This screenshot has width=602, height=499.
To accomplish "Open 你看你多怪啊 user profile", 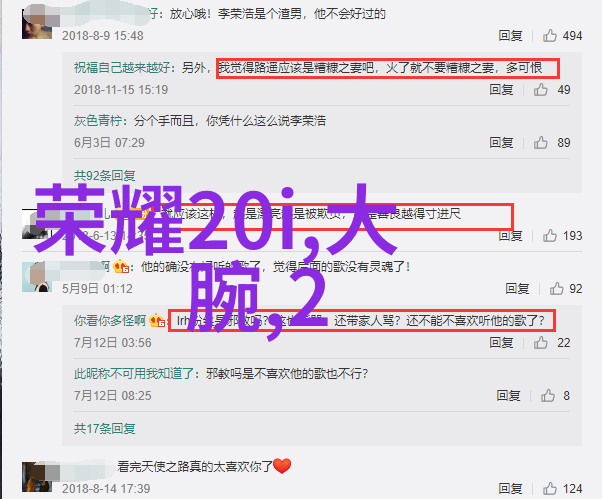I will point(110,321).
